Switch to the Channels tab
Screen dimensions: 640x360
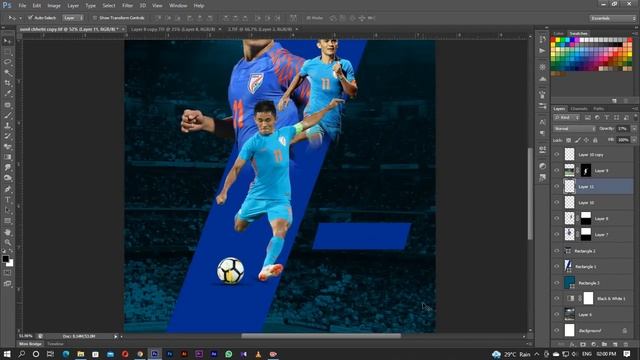click(579, 109)
